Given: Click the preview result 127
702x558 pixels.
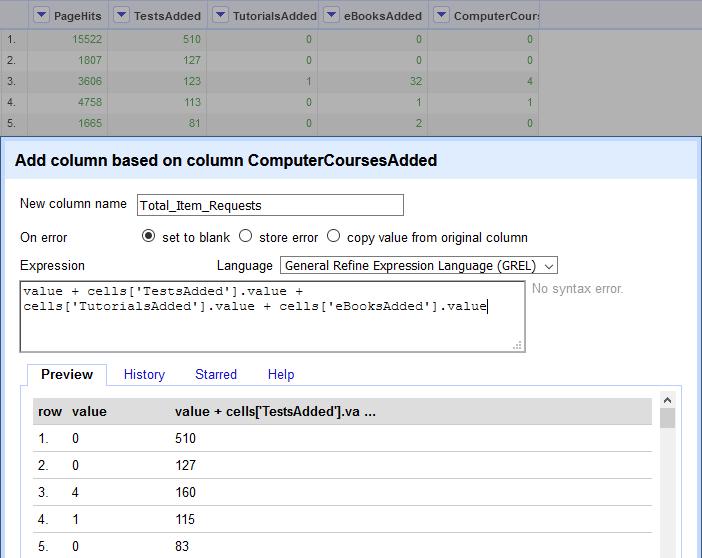Looking at the screenshot, I should pos(185,466).
